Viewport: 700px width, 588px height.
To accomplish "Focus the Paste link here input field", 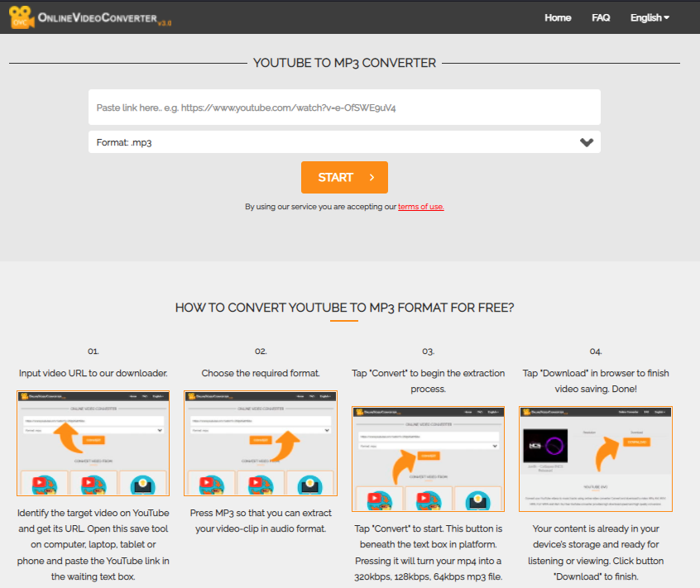I will click(344, 108).
